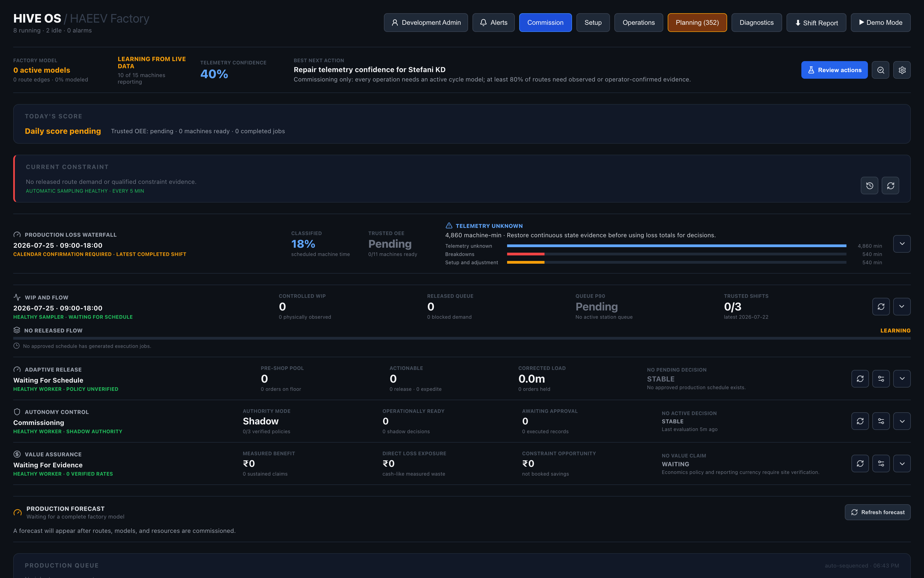Image resolution: width=924 pixels, height=578 pixels.
Task: Click 'Daily score pending' text
Action: point(63,131)
